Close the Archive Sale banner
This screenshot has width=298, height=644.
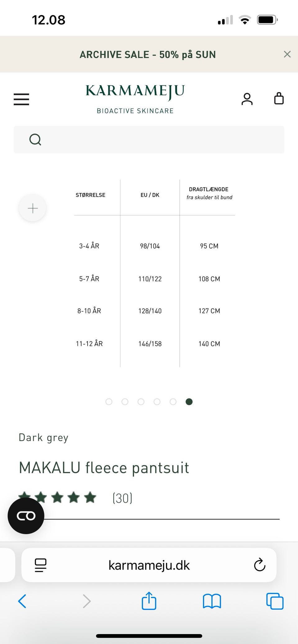[287, 54]
